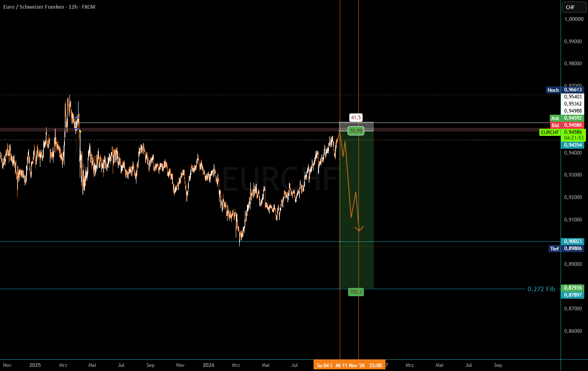The height and width of the screenshot is (371, 588).
Task: Click the 2026 year label on time axis
Action: point(208,365)
